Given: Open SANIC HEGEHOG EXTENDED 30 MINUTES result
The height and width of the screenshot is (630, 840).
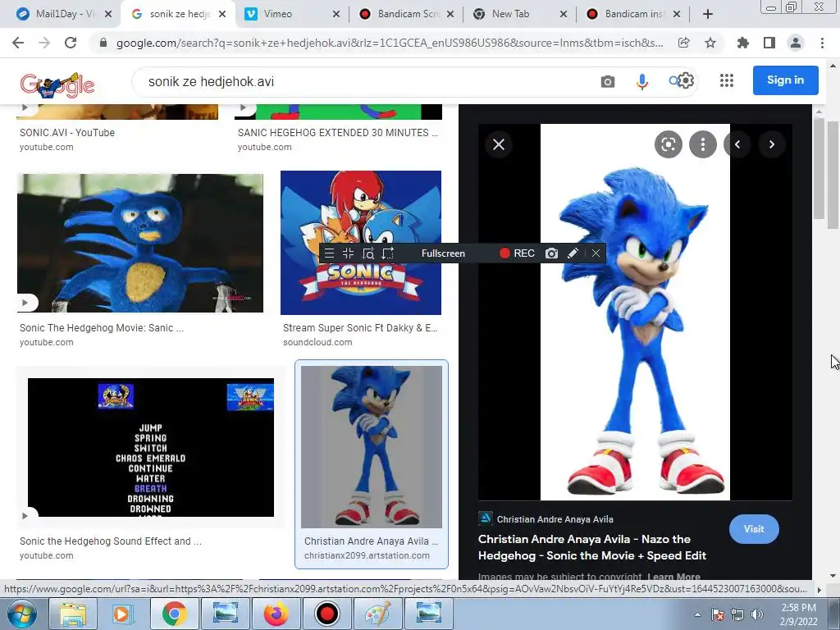Looking at the screenshot, I should tap(337, 133).
